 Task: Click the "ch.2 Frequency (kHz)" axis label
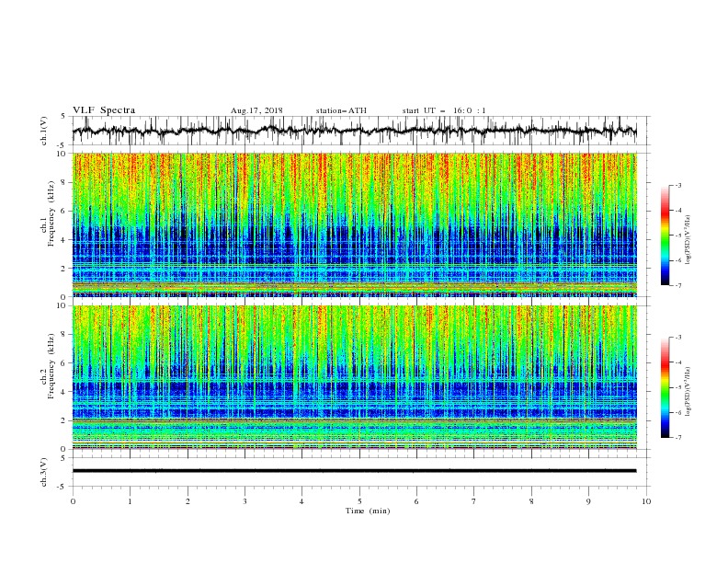coord(48,365)
